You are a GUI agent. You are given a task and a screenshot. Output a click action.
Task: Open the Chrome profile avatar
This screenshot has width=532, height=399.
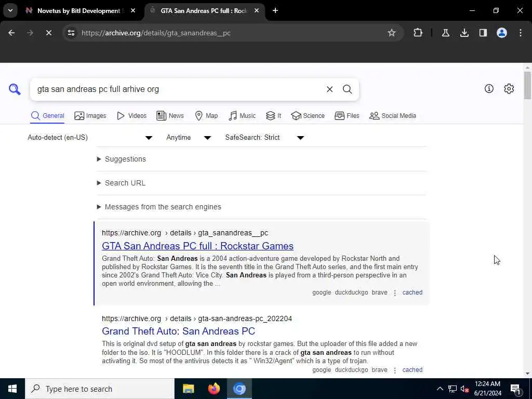[x=502, y=33]
